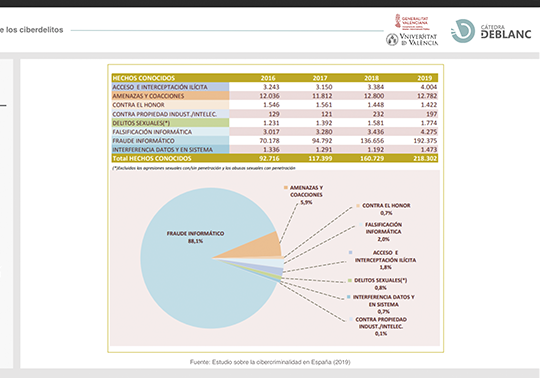Click the Interferencia Datos legend marker

click(349, 297)
